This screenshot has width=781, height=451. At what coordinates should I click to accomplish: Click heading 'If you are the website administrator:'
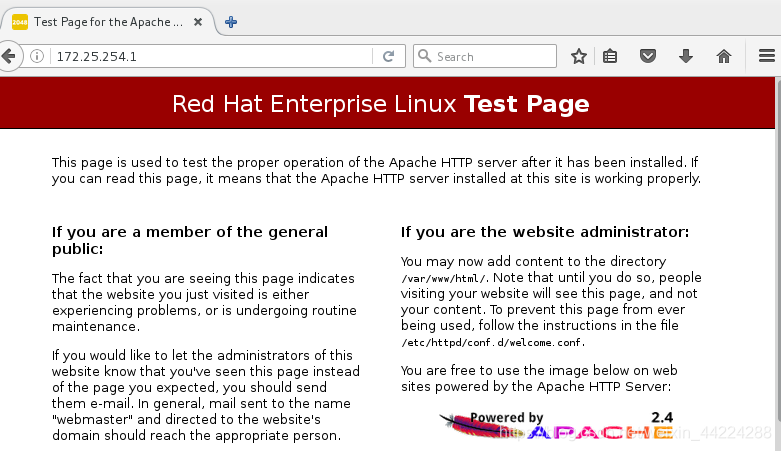[x=545, y=232]
